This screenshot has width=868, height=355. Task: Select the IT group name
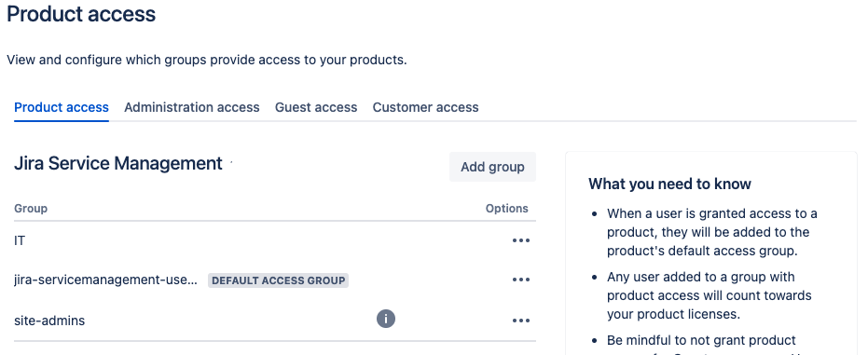[x=20, y=241]
